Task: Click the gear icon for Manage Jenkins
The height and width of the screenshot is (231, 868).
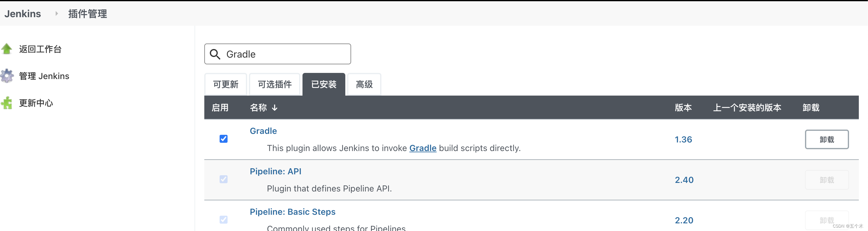Action: coord(7,76)
